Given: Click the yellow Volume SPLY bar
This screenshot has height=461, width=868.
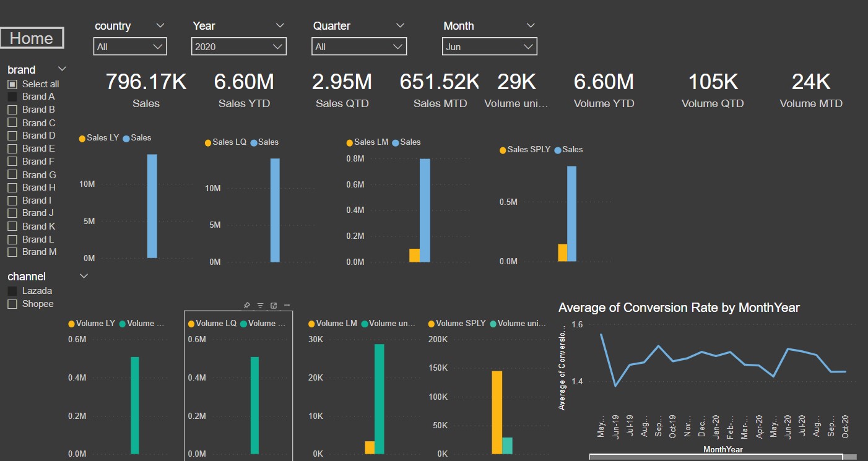Looking at the screenshot, I should point(497,412).
